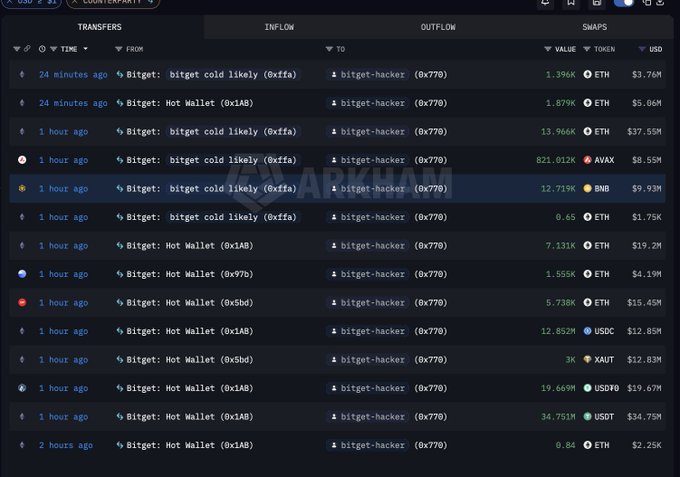Viewport: 680px width, 477px height.
Task: Click the USD amount '$19.2M'
Action: pyautogui.click(x=647, y=245)
